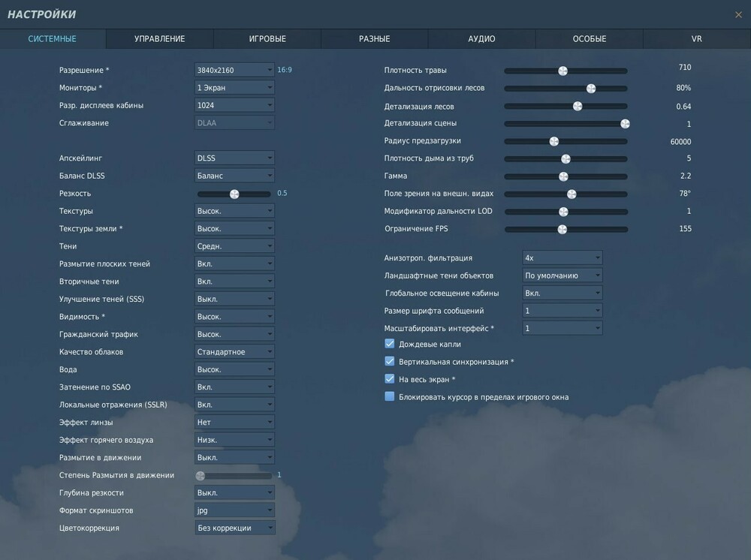Open the АУДИО settings tab

click(x=481, y=38)
